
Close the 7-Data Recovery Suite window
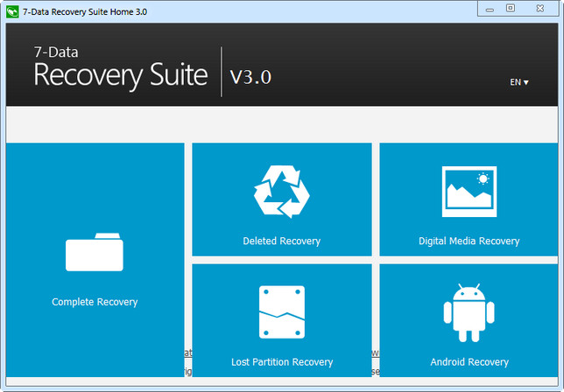[x=543, y=8]
